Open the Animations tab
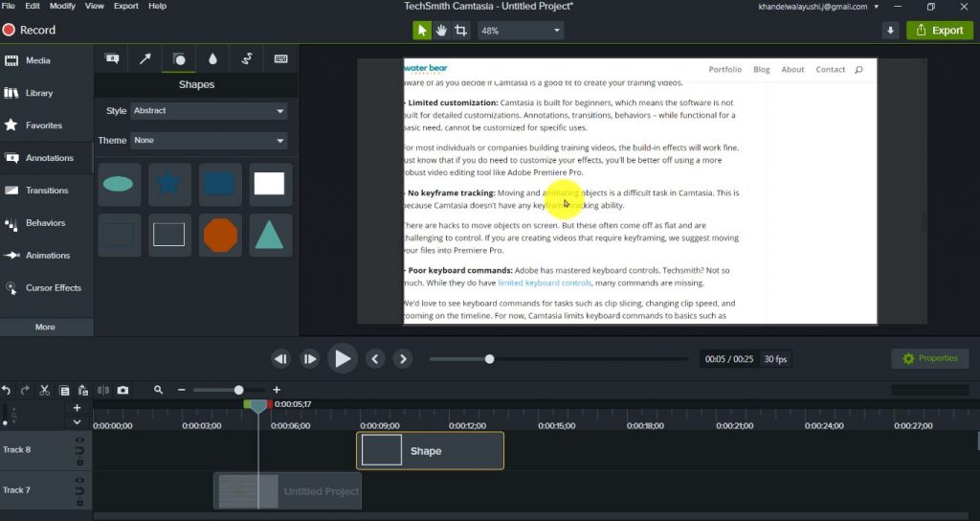The width and height of the screenshot is (980, 521). point(46,256)
